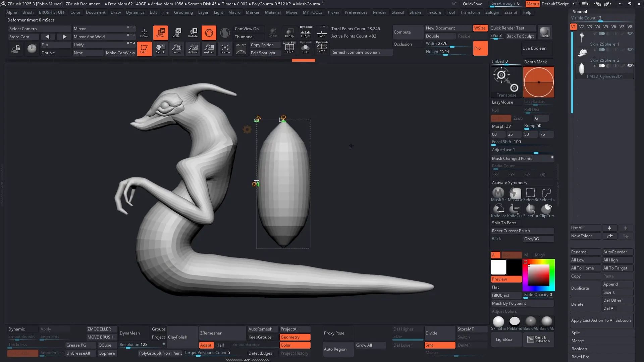644x362 pixels.
Task: Toggle Live Boolean mode
Action: coord(534,48)
